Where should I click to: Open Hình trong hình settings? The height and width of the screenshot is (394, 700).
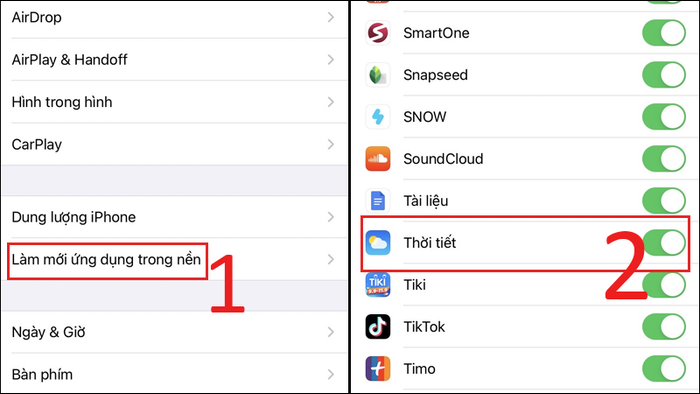174,102
